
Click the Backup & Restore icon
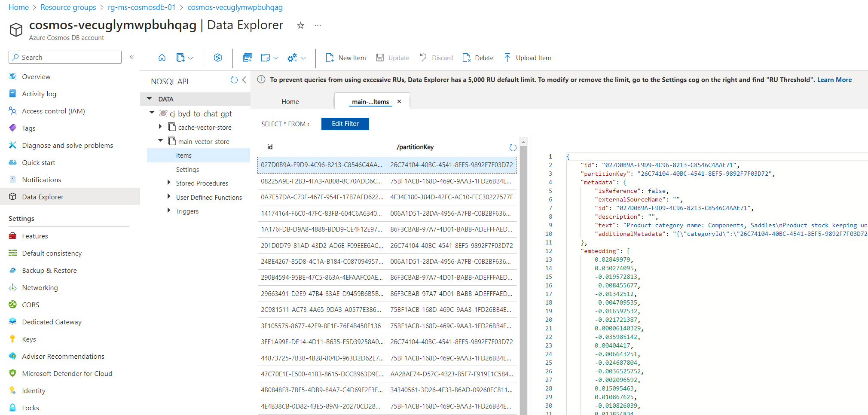(13, 270)
